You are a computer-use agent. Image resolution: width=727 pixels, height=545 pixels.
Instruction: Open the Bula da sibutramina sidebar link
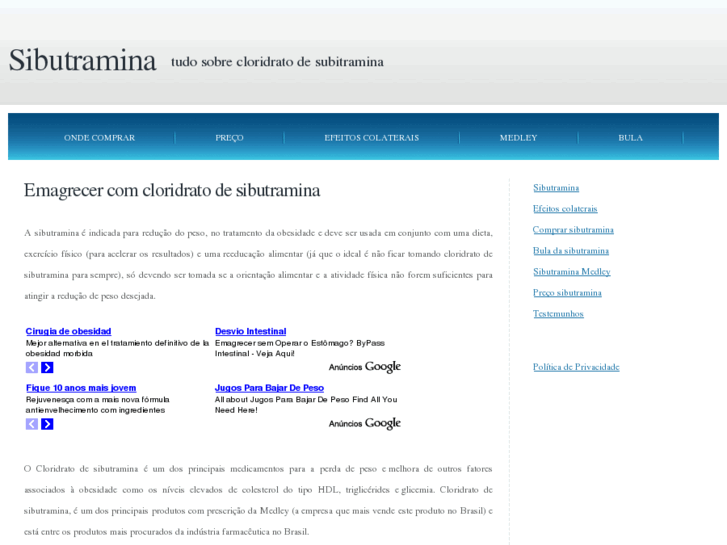(571, 251)
